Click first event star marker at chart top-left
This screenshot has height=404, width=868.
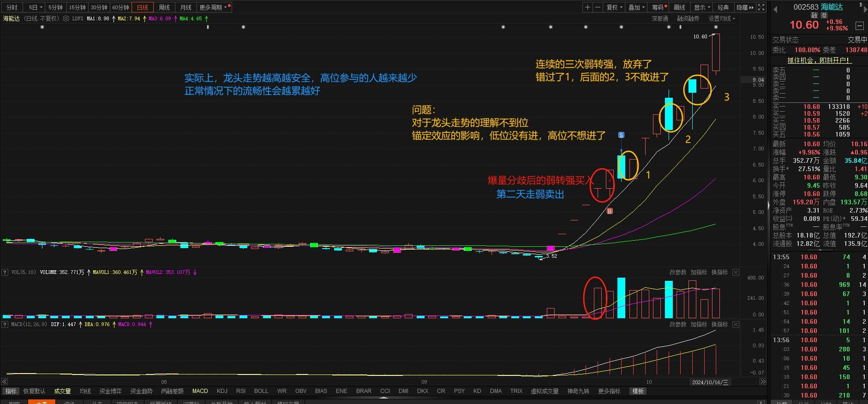click(x=42, y=27)
